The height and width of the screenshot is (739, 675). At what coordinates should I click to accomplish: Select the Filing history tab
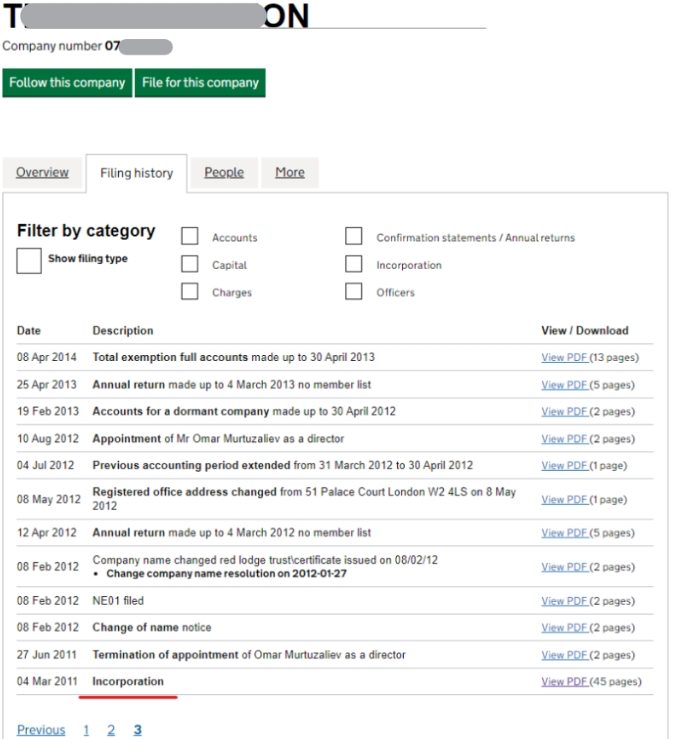(137, 173)
